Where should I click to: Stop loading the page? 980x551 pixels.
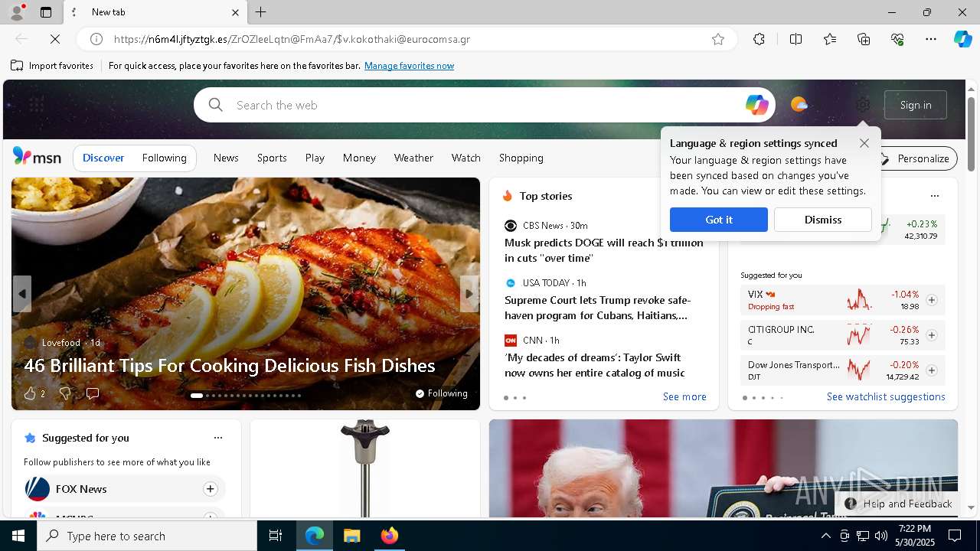55,39
